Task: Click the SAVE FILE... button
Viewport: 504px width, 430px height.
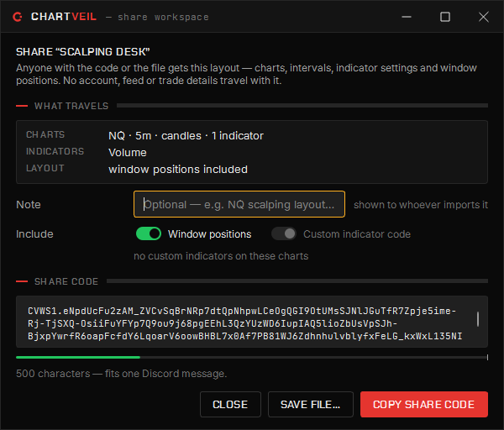Action: coord(311,404)
